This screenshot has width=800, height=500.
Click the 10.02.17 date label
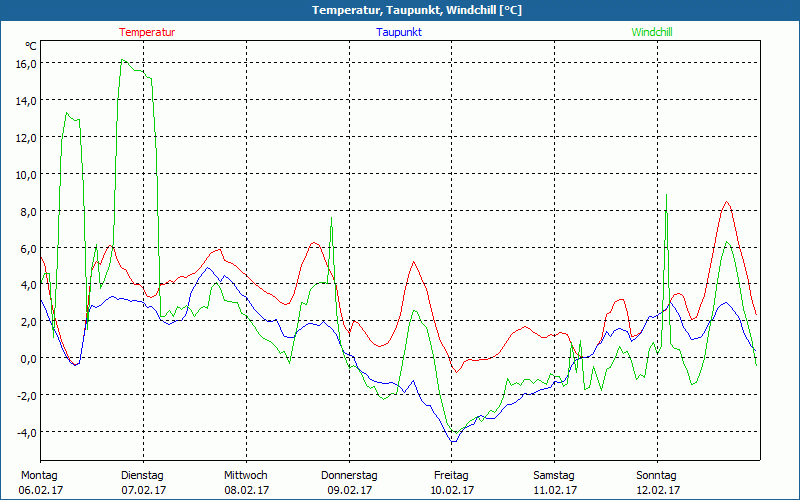pos(452,490)
